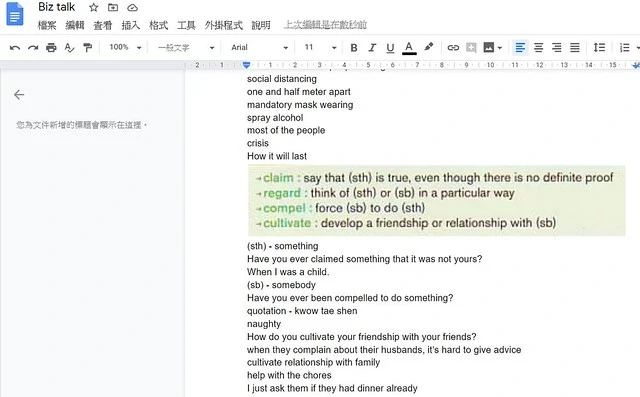Click the word 'crisis'
640x397 pixels.
[258, 143]
